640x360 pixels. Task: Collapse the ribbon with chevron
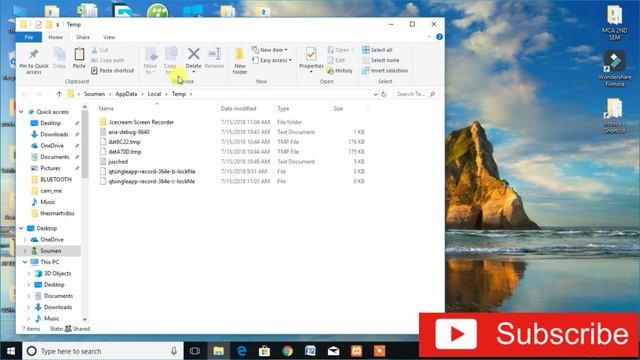point(429,37)
